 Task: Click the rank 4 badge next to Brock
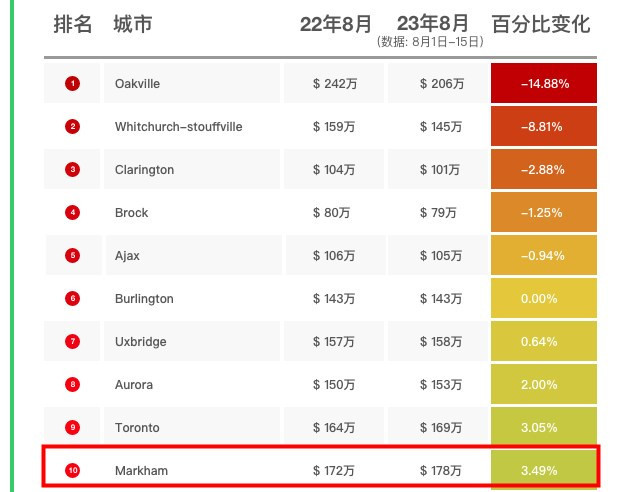(72, 213)
